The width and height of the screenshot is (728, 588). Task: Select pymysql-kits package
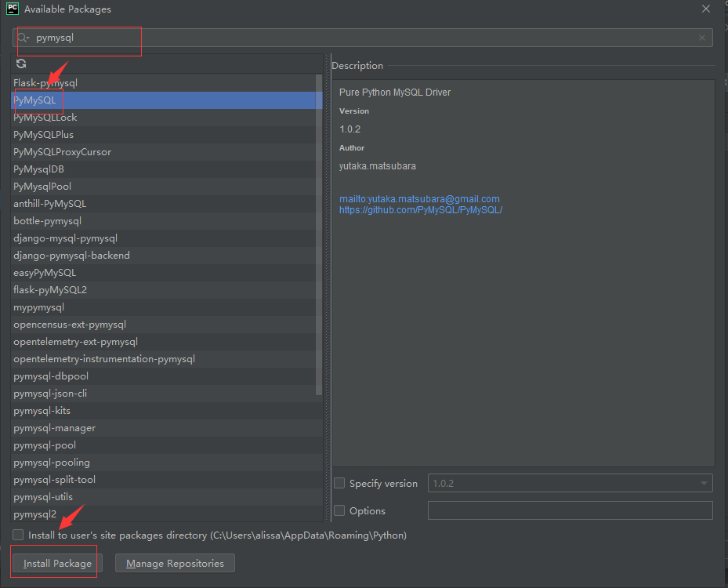(x=167, y=411)
